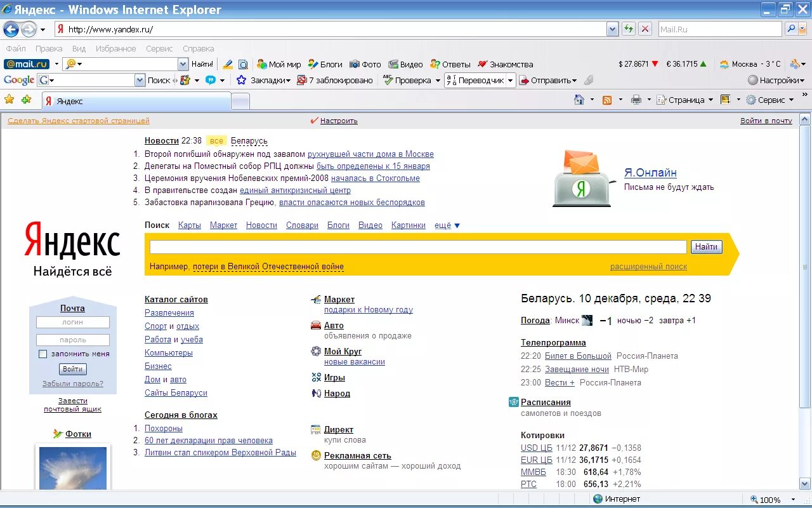This screenshot has height=508, width=812.
Task: Open the Вид menu
Action: coord(79,48)
